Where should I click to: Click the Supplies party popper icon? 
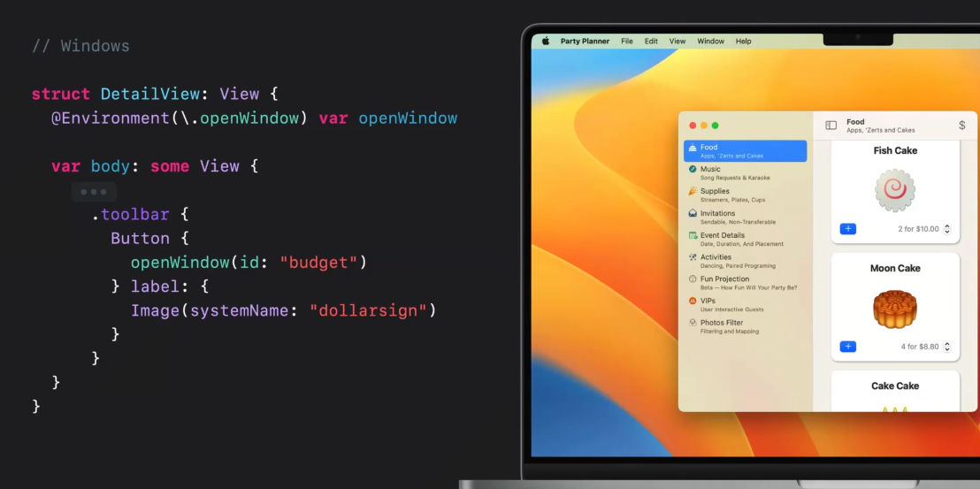coord(693,191)
